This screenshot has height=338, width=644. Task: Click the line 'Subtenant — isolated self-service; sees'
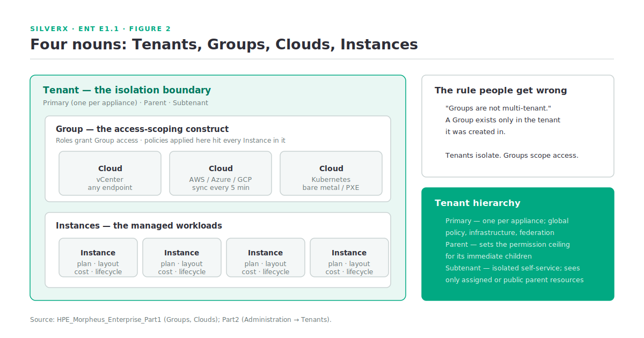[x=513, y=268]
